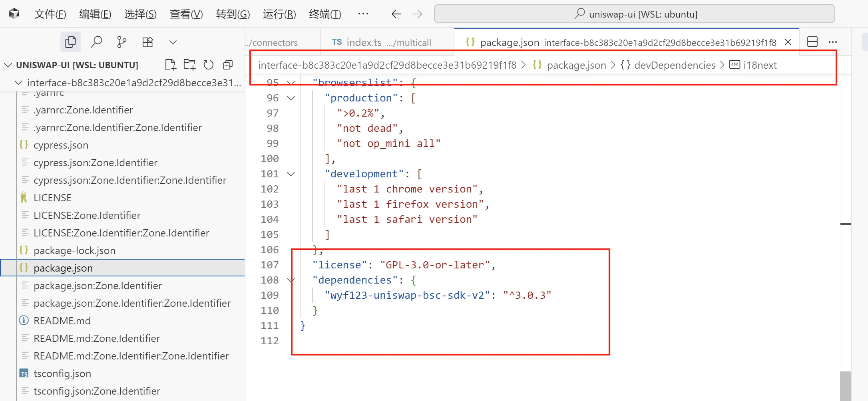
Task: Click the New Folder icon in Explorer
Action: pos(189,65)
